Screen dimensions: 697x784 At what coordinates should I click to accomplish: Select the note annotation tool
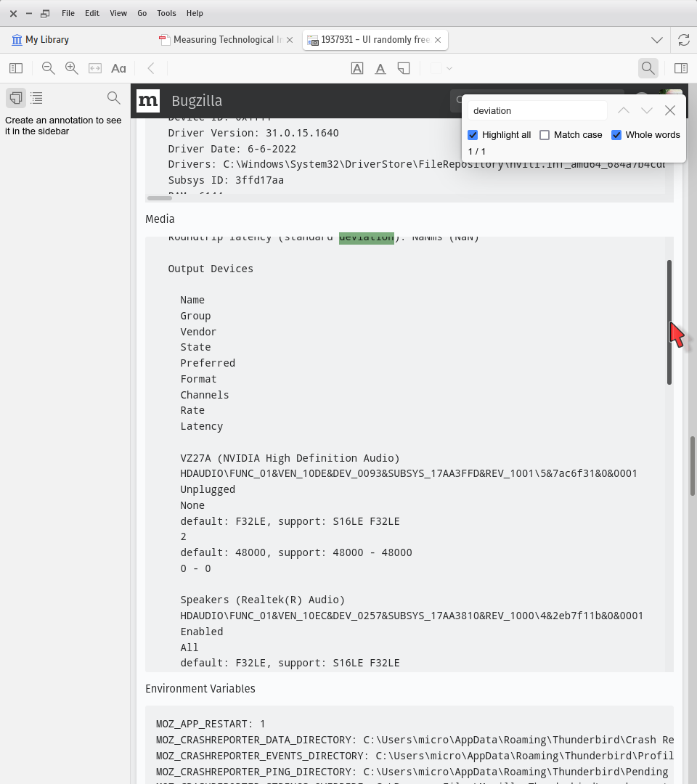(404, 68)
